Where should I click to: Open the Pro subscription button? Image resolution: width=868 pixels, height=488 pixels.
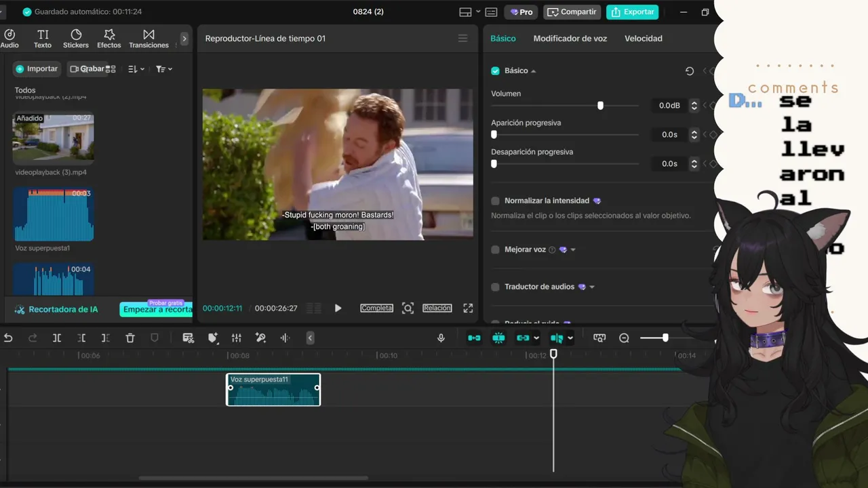coord(522,12)
